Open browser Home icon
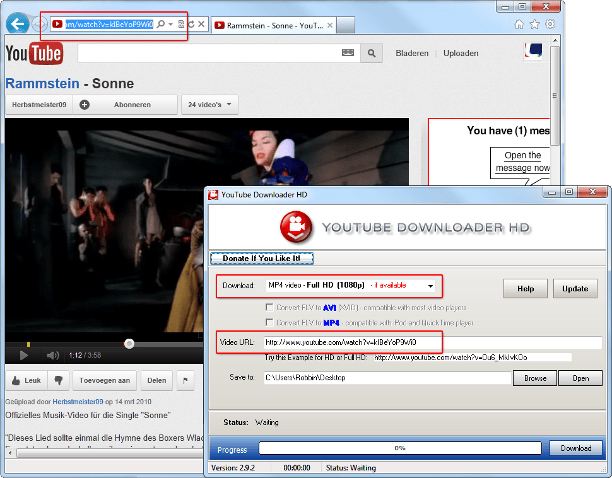The image size is (612, 478). pyautogui.click(x=519, y=25)
